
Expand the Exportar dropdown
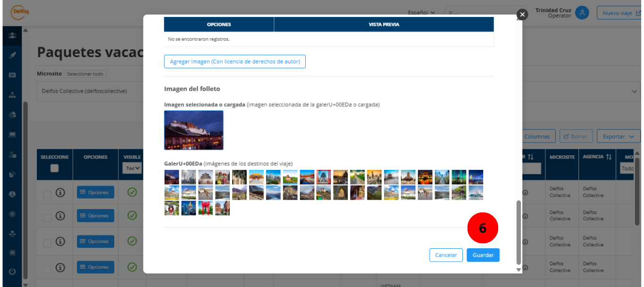tap(618, 136)
